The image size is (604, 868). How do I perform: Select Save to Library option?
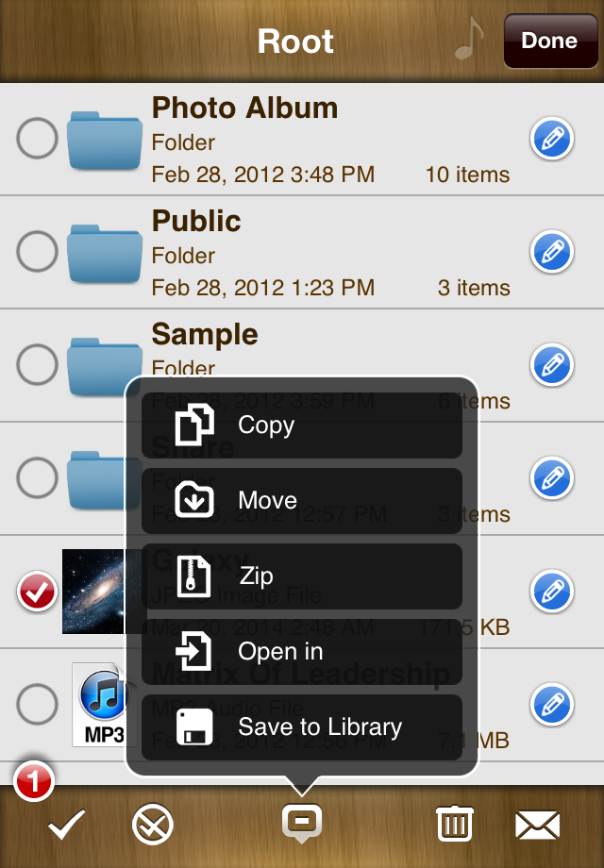click(x=302, y=726)
